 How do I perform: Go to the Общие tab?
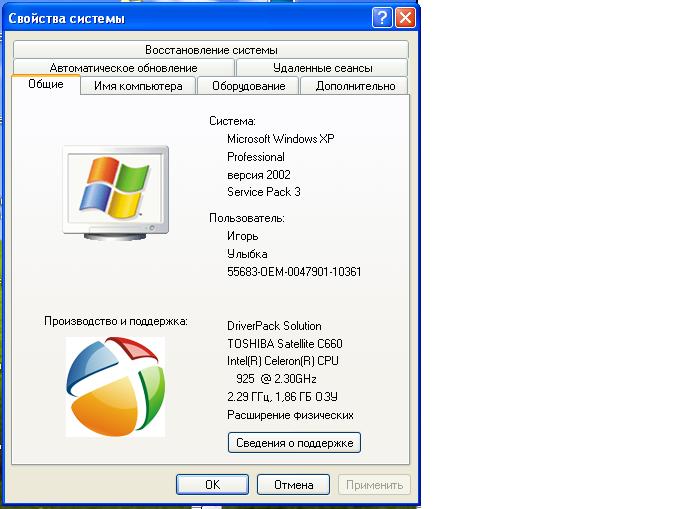tap(46, 85)
